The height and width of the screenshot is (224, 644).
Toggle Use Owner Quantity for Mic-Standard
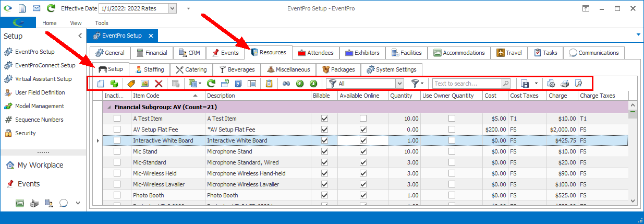(452, 162)
